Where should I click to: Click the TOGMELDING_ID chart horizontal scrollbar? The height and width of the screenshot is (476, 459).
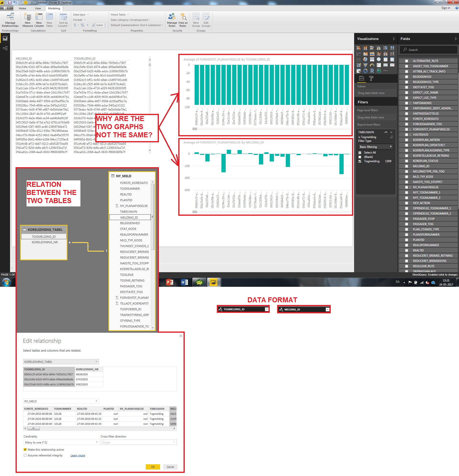195,129
